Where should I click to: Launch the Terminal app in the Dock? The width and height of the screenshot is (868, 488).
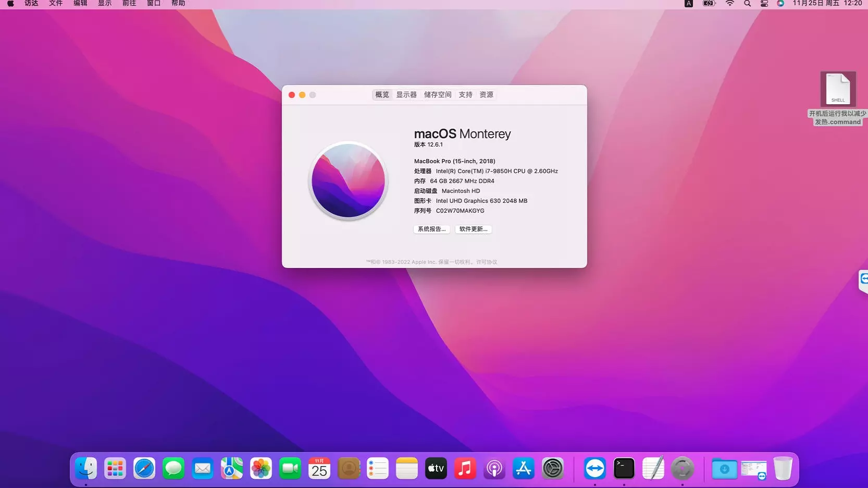pos(624,468)
